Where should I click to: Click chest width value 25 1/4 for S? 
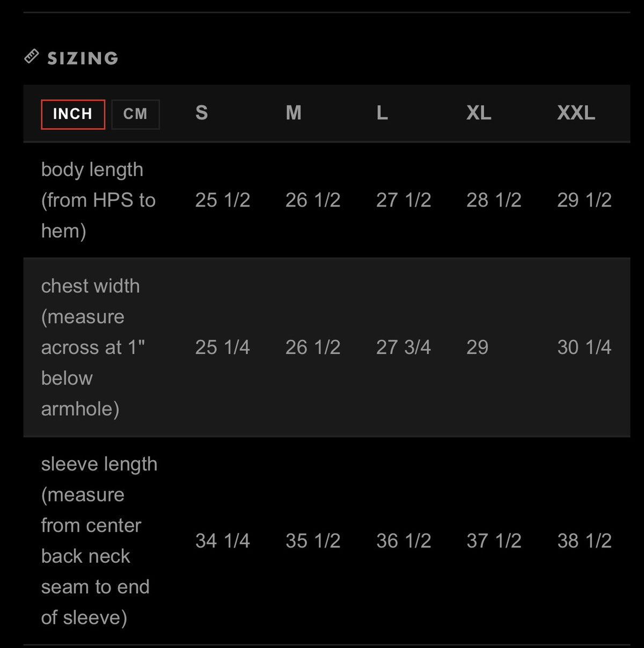(x=223, y=348)
